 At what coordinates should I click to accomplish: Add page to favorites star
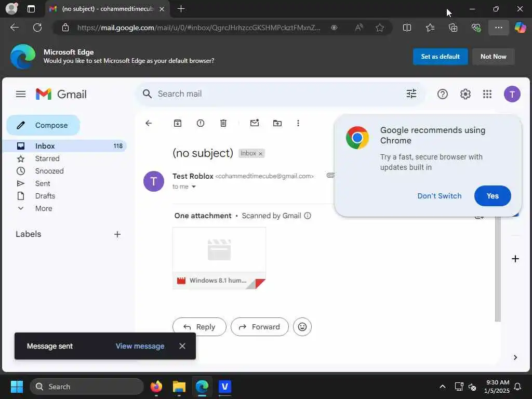tap(380, 28)
